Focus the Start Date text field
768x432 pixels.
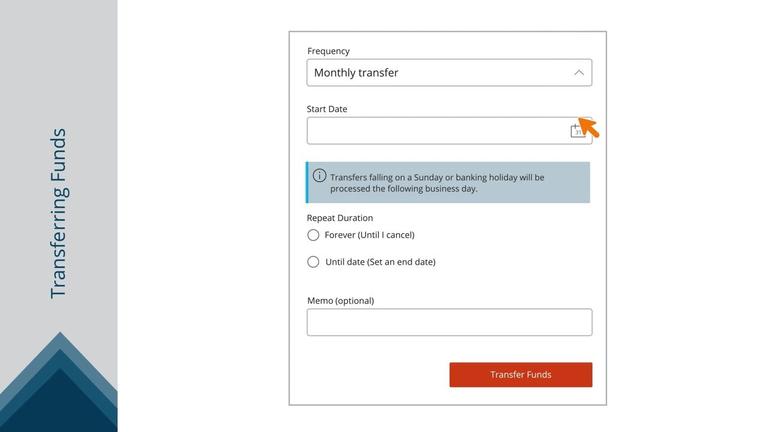(449, 131)
